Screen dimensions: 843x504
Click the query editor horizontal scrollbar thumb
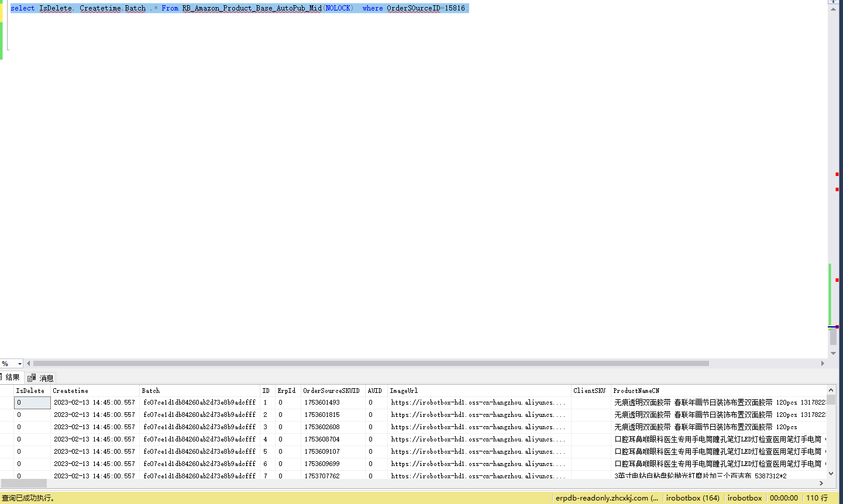[371, 364]
